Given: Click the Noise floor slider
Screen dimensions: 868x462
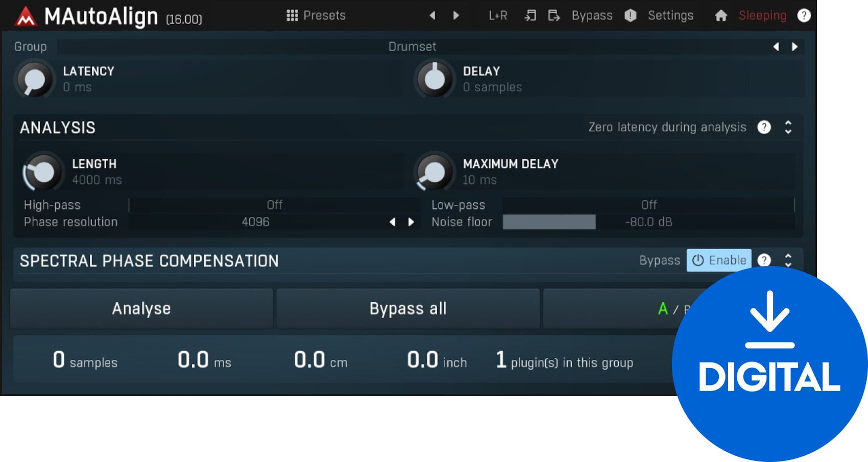Looking at the screenshot, I should (648, 222).
